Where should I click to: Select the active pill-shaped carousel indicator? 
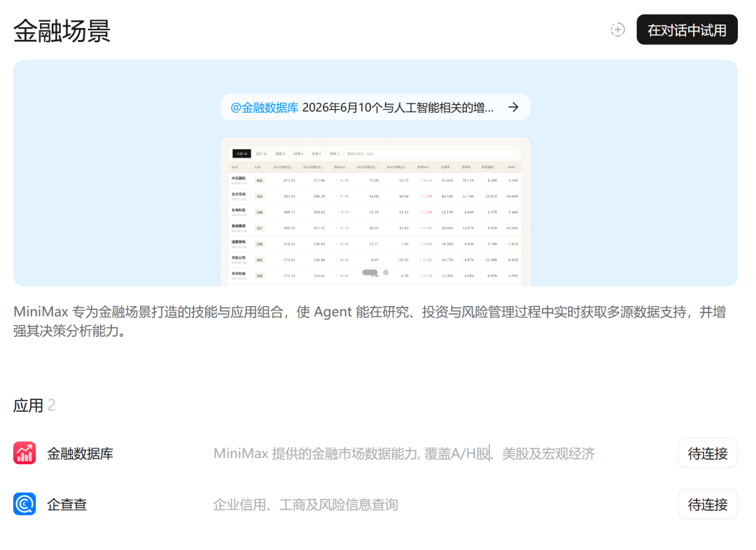click(x=370, y=273)
